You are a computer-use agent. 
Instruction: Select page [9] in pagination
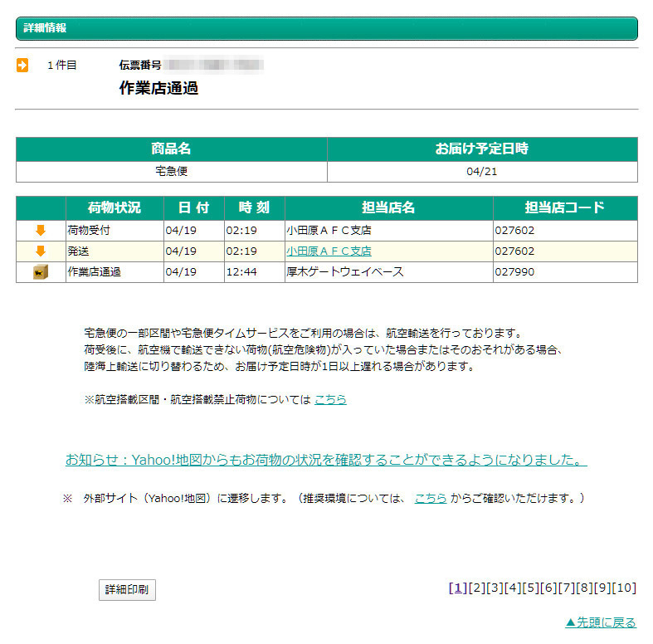602,588
